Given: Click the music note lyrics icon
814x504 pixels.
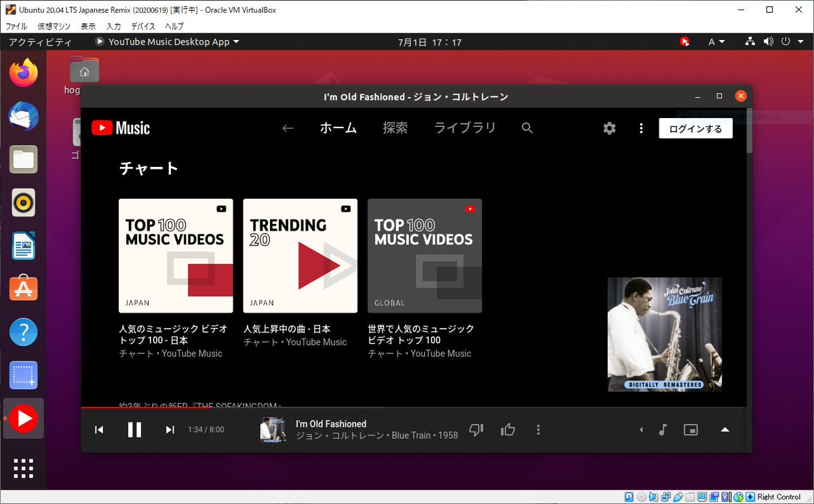Looking at the screenshot, I should (x=663, y=429).
